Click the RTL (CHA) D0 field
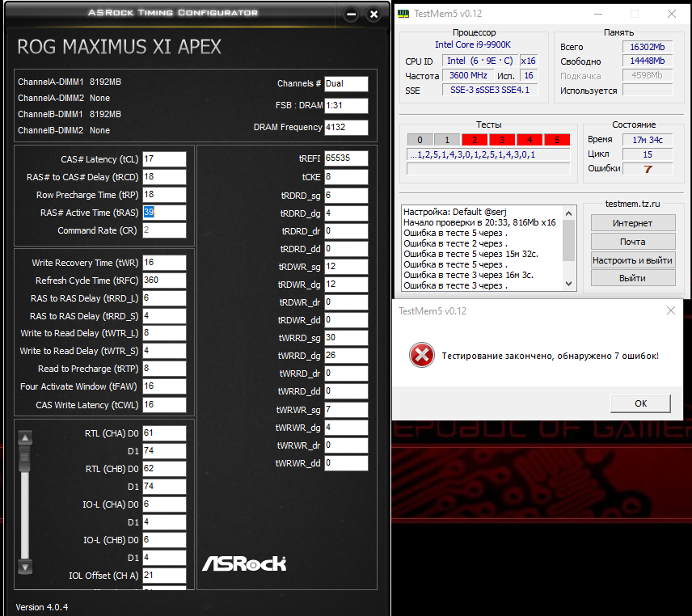The width and height of the screenshot is (692, 616). click(x=164, y=433)
